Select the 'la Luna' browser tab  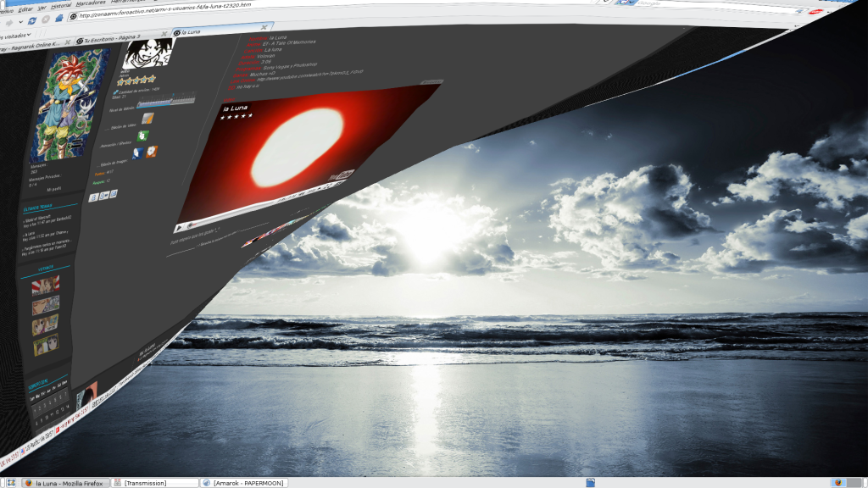coord(220,30)
